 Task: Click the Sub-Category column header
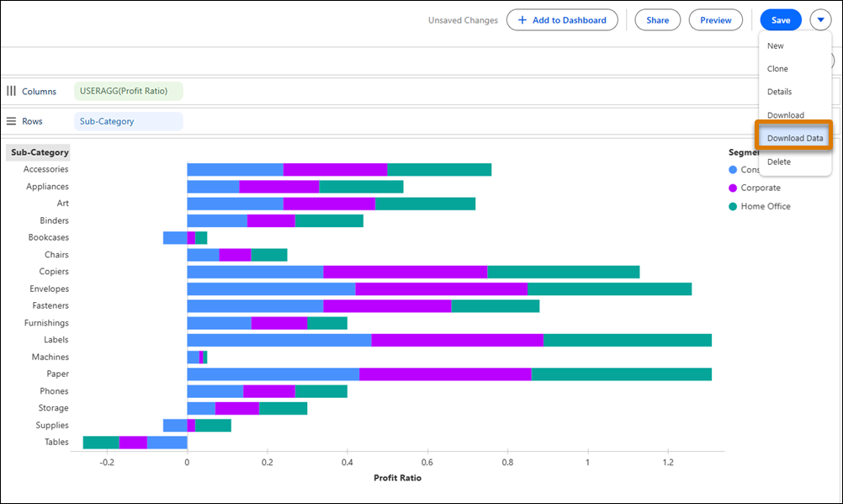click(x=38, y=152)
